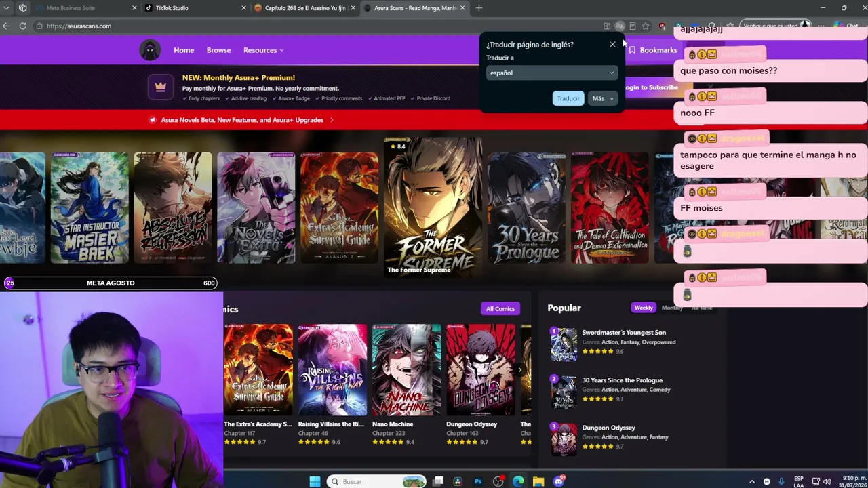
Task: Expand the Más options dropdown
Action: click(602, 98)
